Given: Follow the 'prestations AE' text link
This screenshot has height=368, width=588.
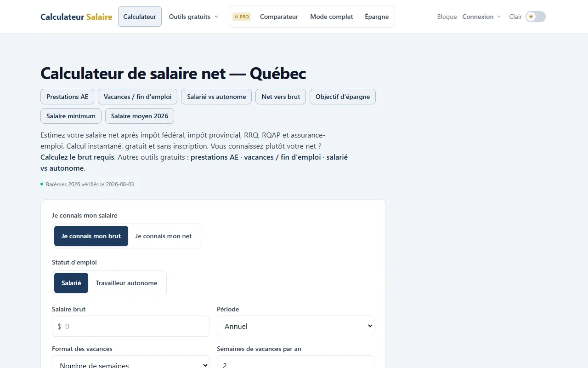Looking at the screenshot, I should [x=215, y=157].
